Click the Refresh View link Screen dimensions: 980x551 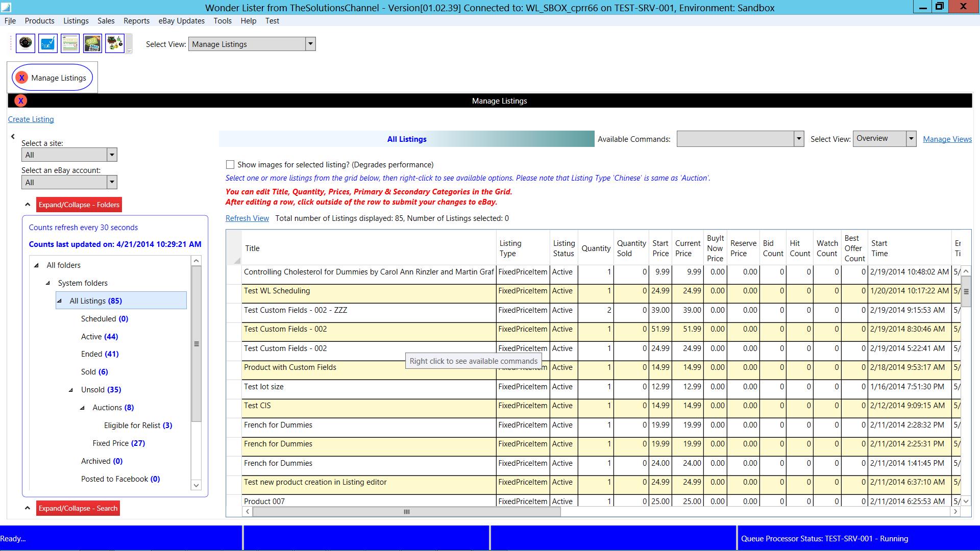(247, 218)
